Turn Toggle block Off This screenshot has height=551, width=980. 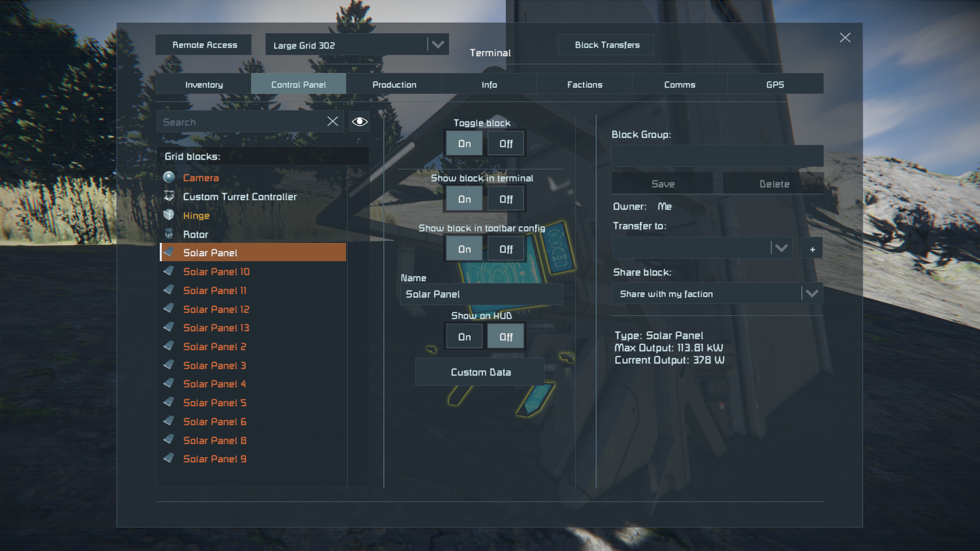506,143
